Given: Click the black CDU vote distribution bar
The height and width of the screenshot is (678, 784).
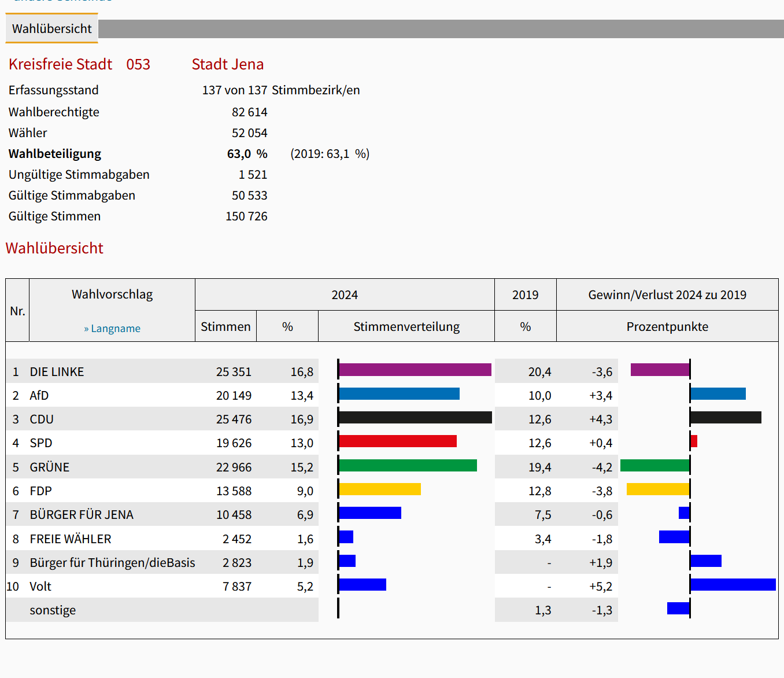Looking at the screenshot, I should pos(415,417).
